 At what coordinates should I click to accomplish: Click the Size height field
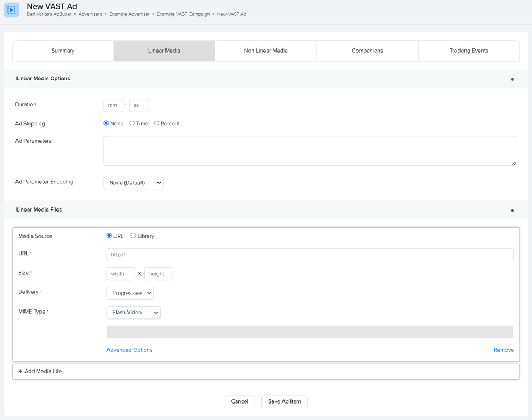(x=158, y=274)
